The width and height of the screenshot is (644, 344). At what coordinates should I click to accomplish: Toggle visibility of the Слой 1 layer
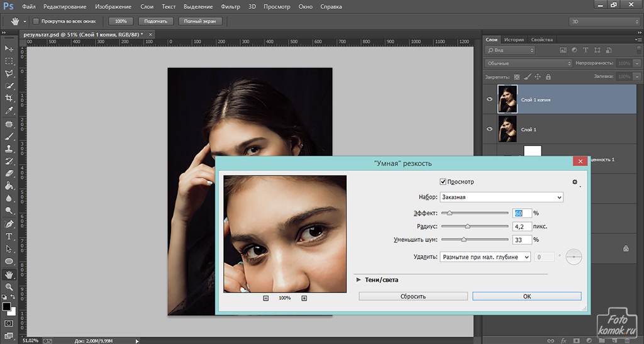point(491,129)
